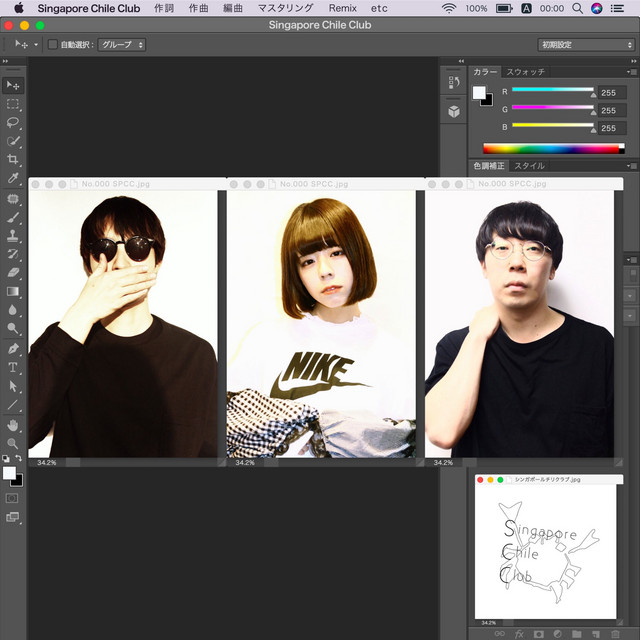
Task: Click the layer effects fx icon
Action: [519, 633]
